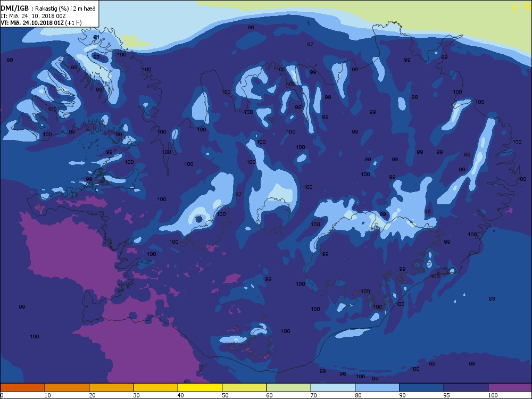Click the "Rakastig (%) í 2 m hæð" label

[x=65, y=9]
